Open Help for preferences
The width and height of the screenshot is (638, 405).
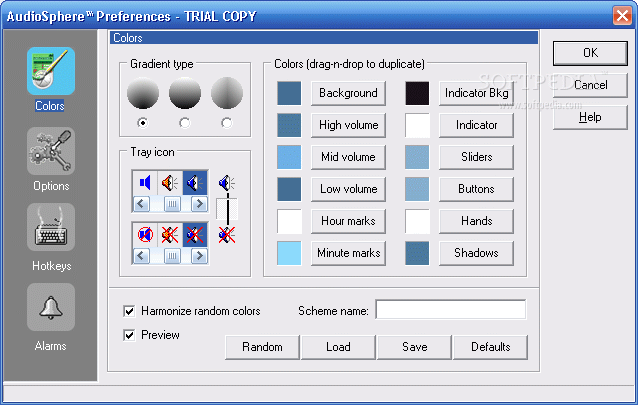coord(590,117)
